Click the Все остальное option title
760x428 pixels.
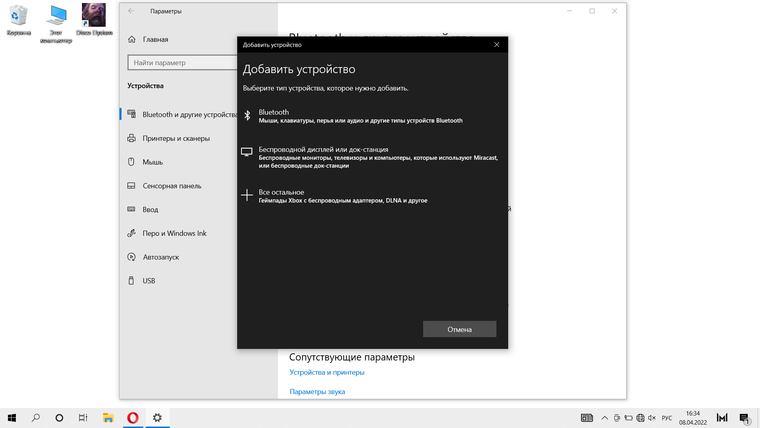(281, 192)
